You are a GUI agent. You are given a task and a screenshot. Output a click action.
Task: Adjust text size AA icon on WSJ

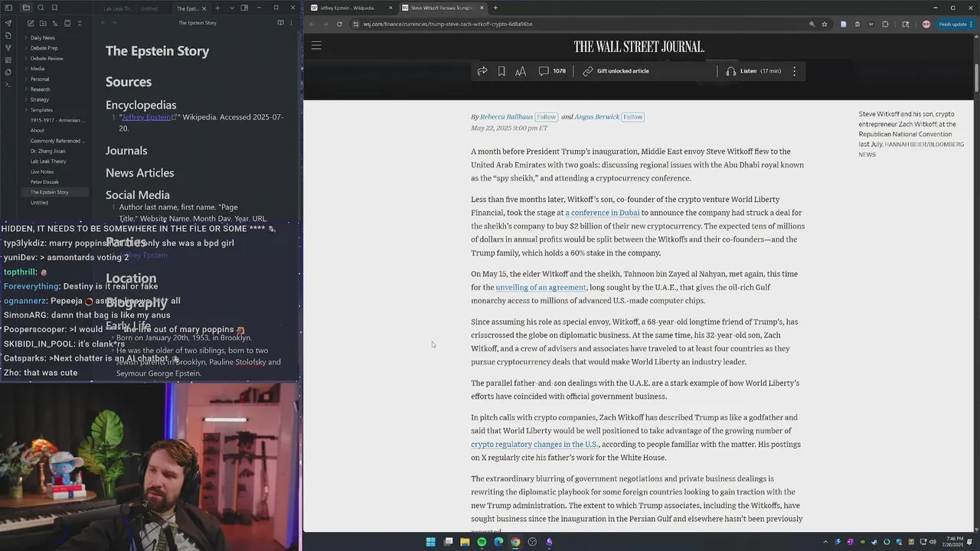pos(521,71)
